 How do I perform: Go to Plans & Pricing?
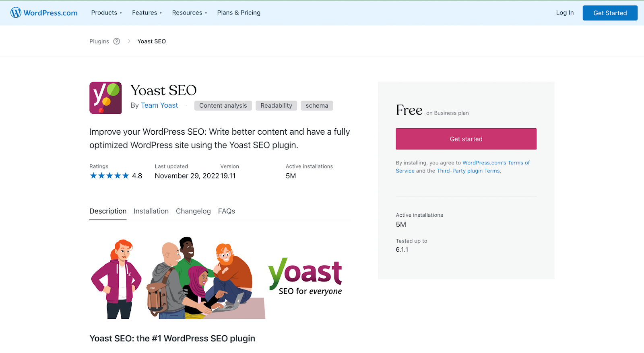pos(239,13)
